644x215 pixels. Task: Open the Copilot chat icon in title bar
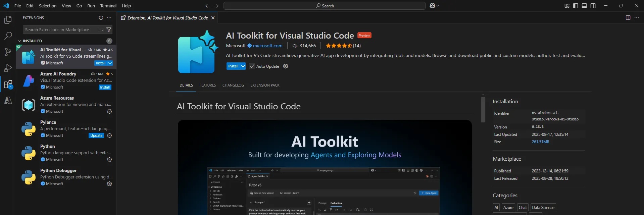pyautogui.click(x=432, y=6)
